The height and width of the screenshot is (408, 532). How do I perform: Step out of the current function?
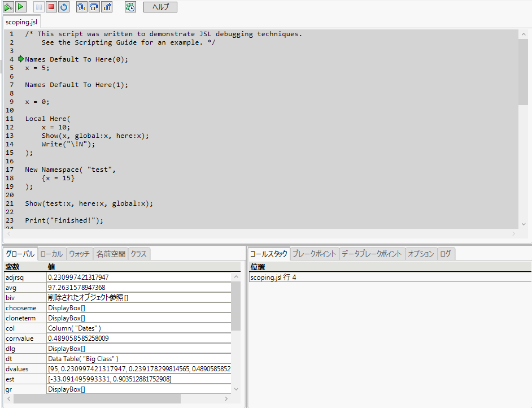[107, 7]
